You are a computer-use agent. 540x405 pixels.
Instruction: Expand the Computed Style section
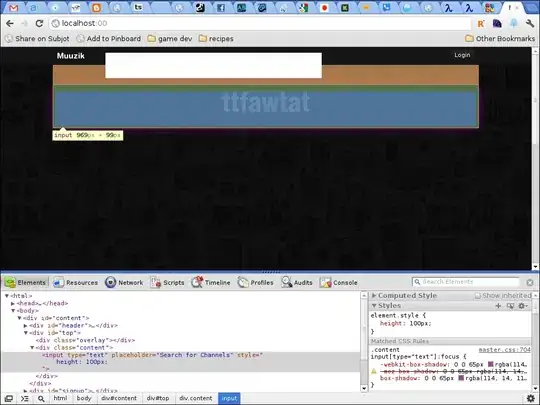tap(374, 295)
